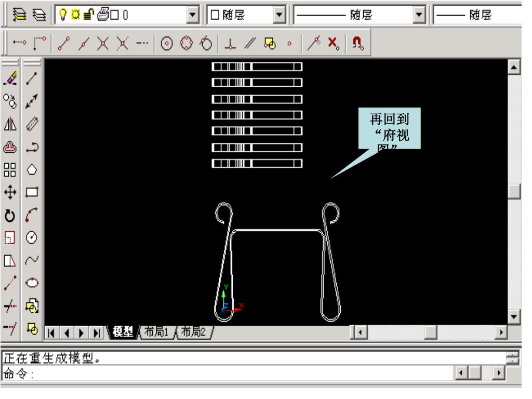Viewport: 532px width, 399px height.
Task: Click Snap to None icon
Action: tap(333, 44)
